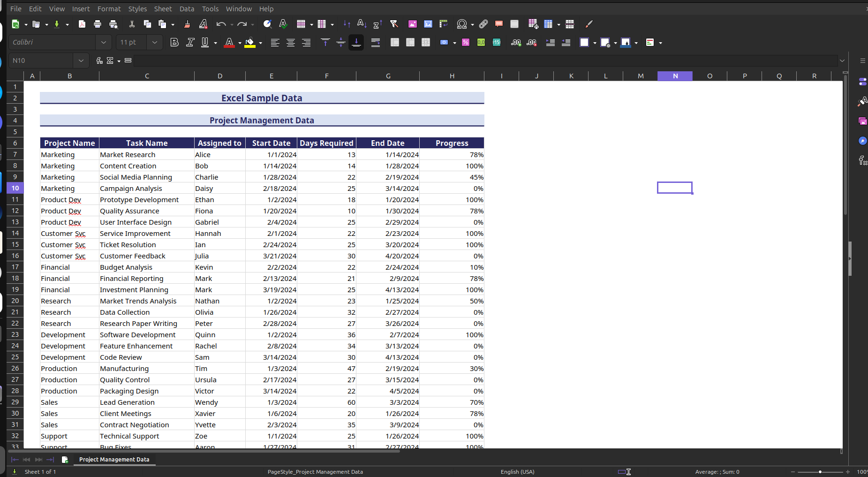Click the Excel Sample Data title cell
This screenshot has width=868, height=477.
click(x=262, y=98)
